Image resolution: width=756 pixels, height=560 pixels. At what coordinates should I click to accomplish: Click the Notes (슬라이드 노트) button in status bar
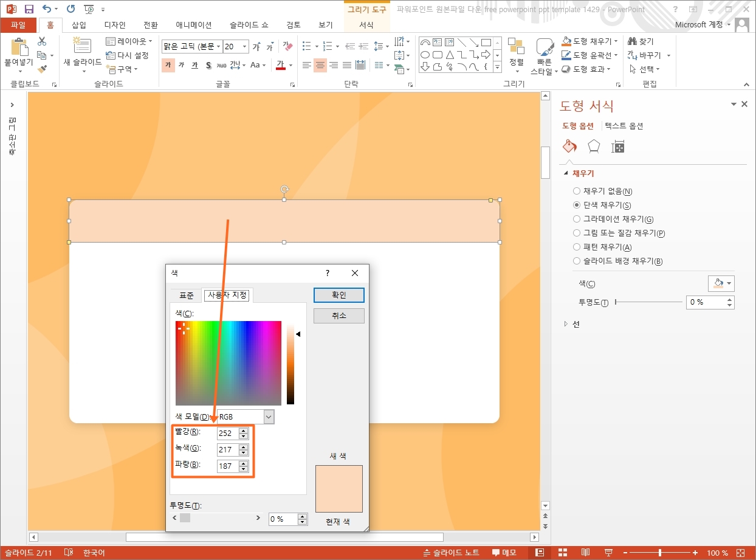(x=451, y=553)
